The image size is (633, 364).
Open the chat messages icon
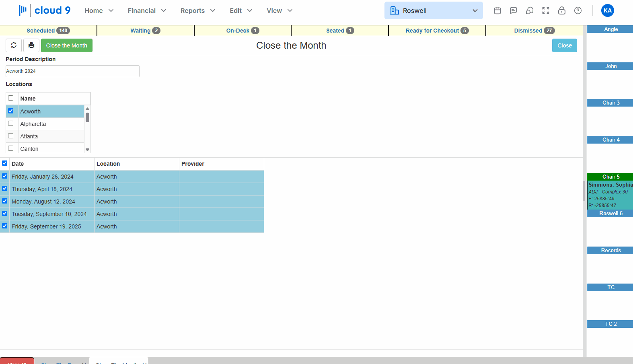[x=514, y=10]
